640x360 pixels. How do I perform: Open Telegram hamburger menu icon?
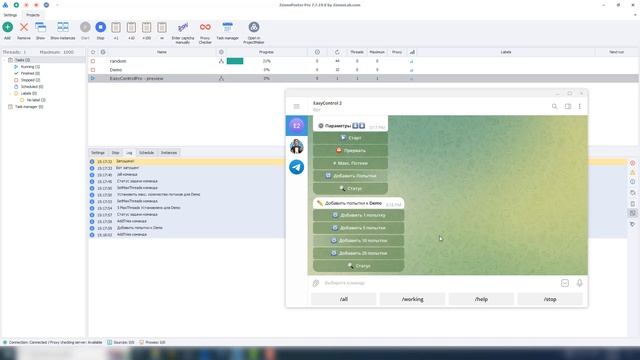(297, 106)
